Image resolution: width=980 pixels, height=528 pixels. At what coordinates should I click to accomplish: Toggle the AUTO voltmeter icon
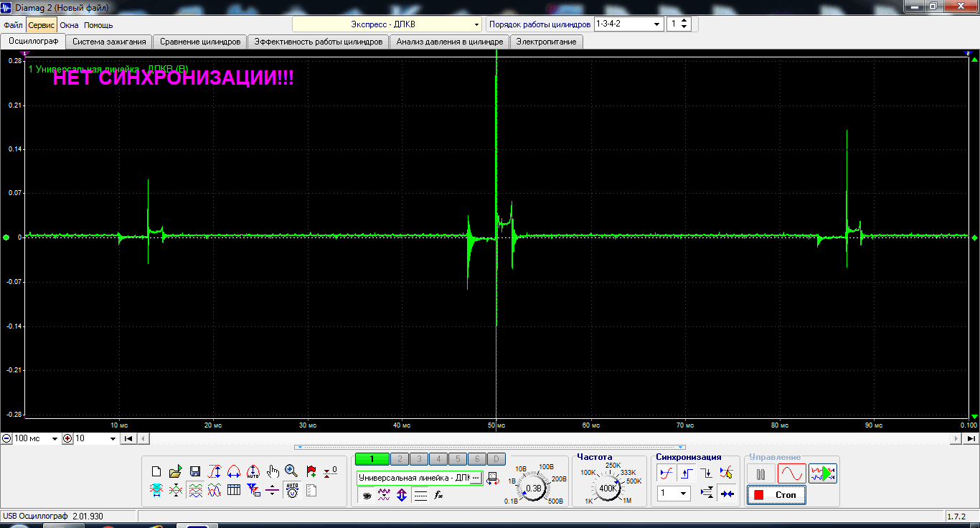(291, 490)
